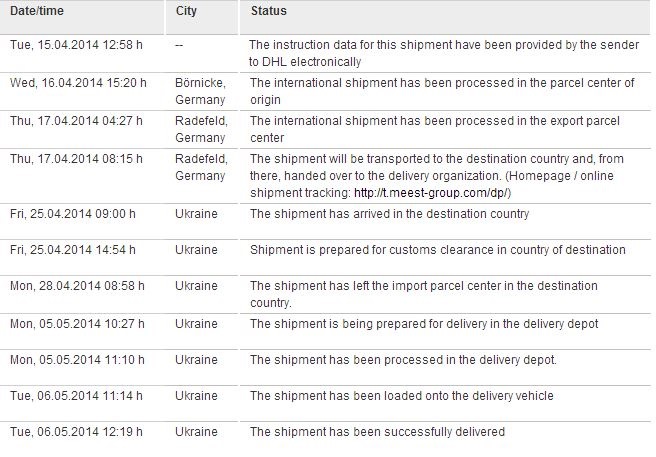The image size is (656, 457).
Task: Select the 'parcel center of origin' status text
Action: click(x=441, y=91)
